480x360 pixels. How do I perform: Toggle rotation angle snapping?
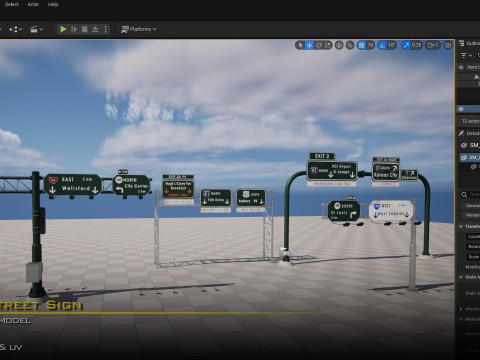pyautogui.click(x=382, y=45)
